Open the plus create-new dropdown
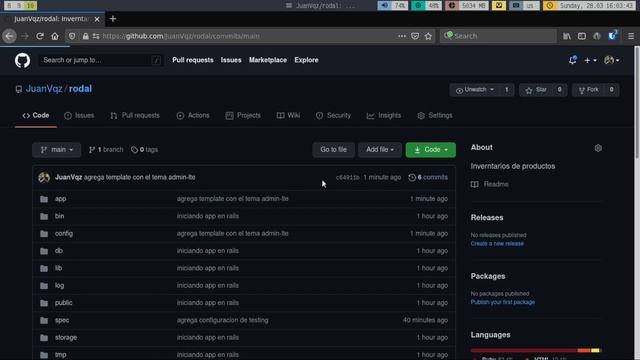This screenshot has height=360, width=640. tap(590, 60)
